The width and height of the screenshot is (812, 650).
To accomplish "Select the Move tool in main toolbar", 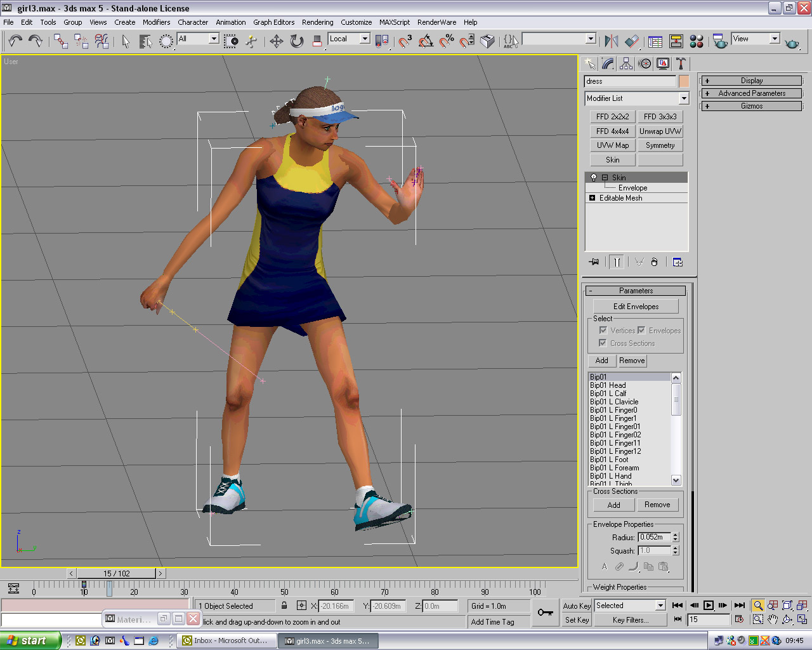I will click(x=276, y=41).
